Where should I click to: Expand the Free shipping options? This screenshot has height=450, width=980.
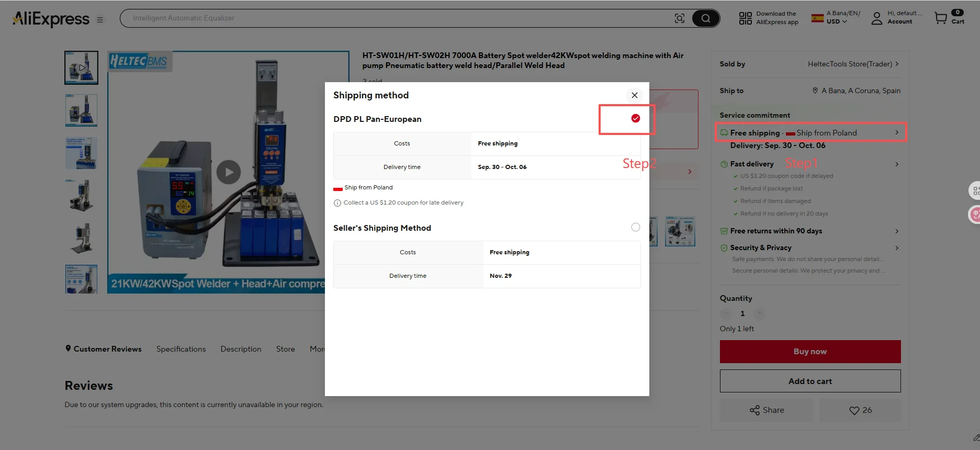click(897, 132)
